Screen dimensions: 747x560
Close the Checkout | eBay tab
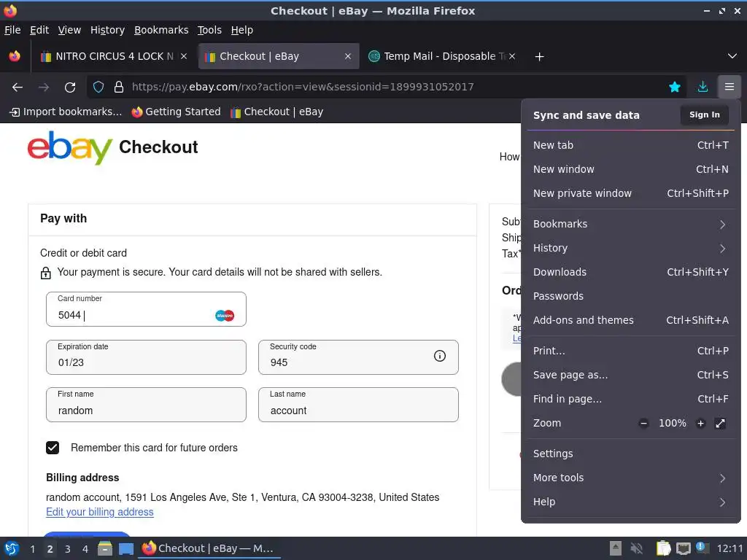coord(348,56)
